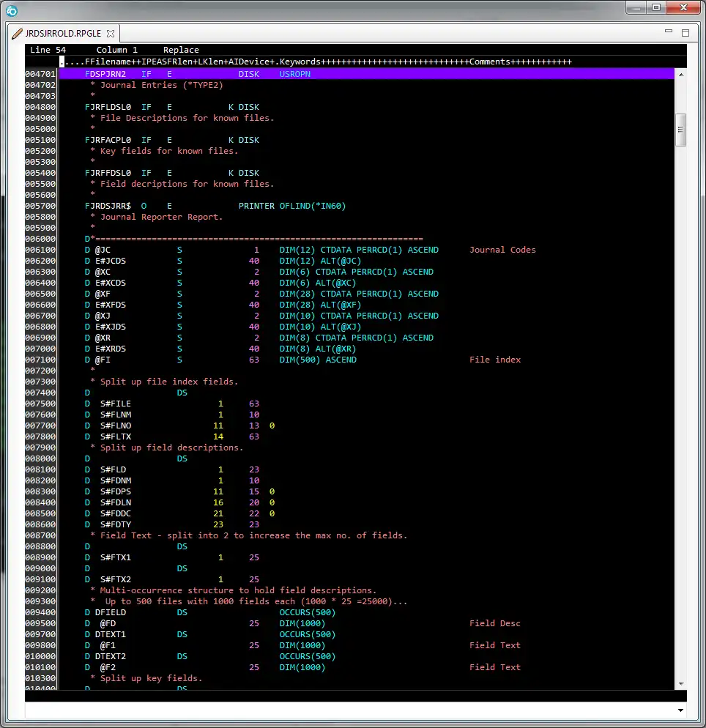
Task: Click the DIM(6) ALT(@XC) keyword
Action: tap(318, 283)
